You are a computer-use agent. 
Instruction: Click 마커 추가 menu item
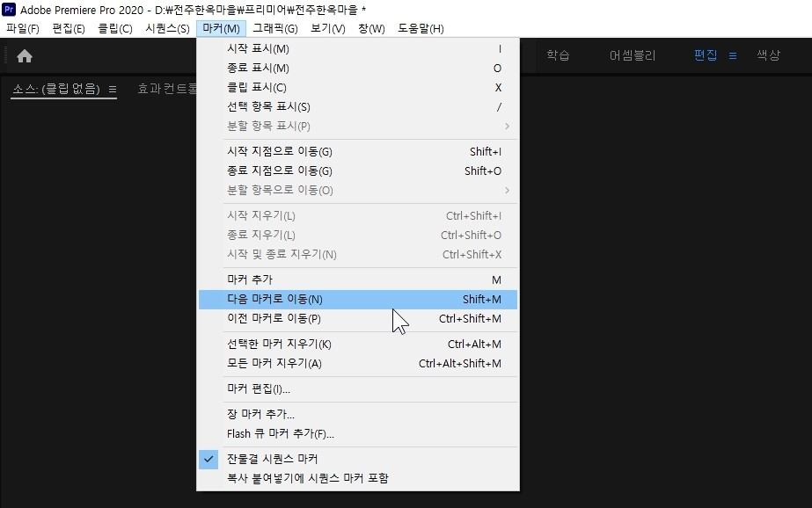[x=358, y=279]
